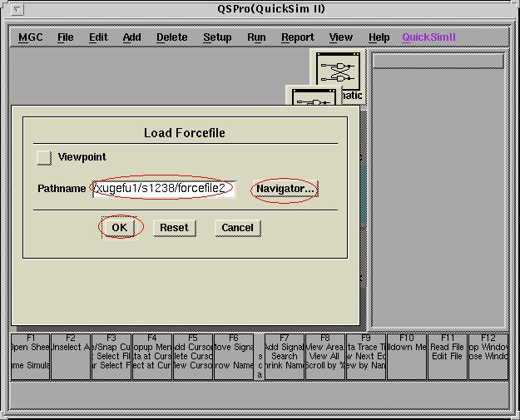
Task: Expand the Report menu
Action: pos(297,37)
